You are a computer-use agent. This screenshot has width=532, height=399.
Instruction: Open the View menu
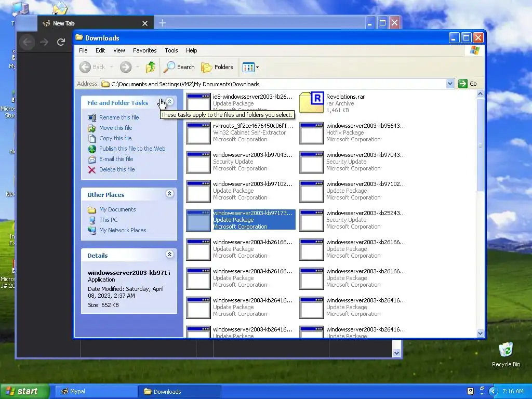pyautogui.click(x=119, y=50)
